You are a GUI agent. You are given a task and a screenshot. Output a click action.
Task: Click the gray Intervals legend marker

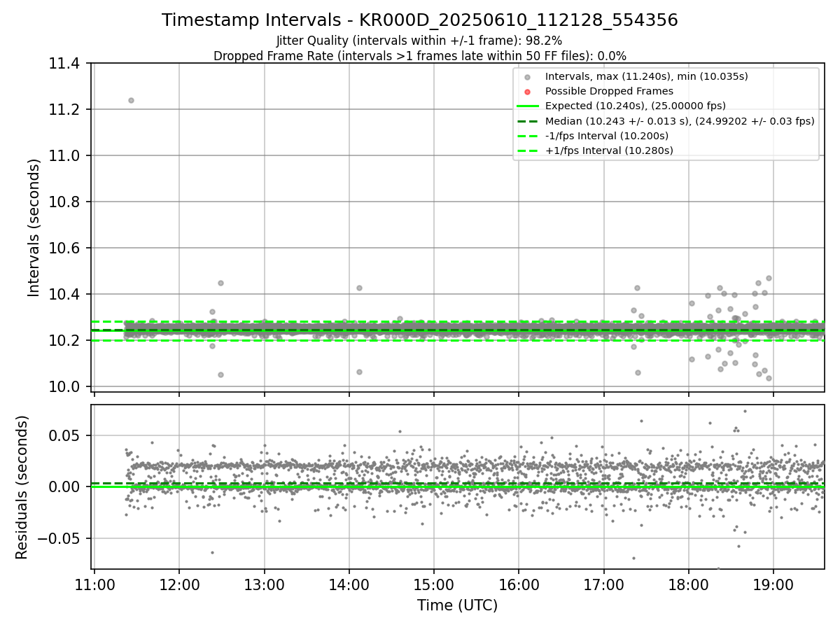coord(528,77)
